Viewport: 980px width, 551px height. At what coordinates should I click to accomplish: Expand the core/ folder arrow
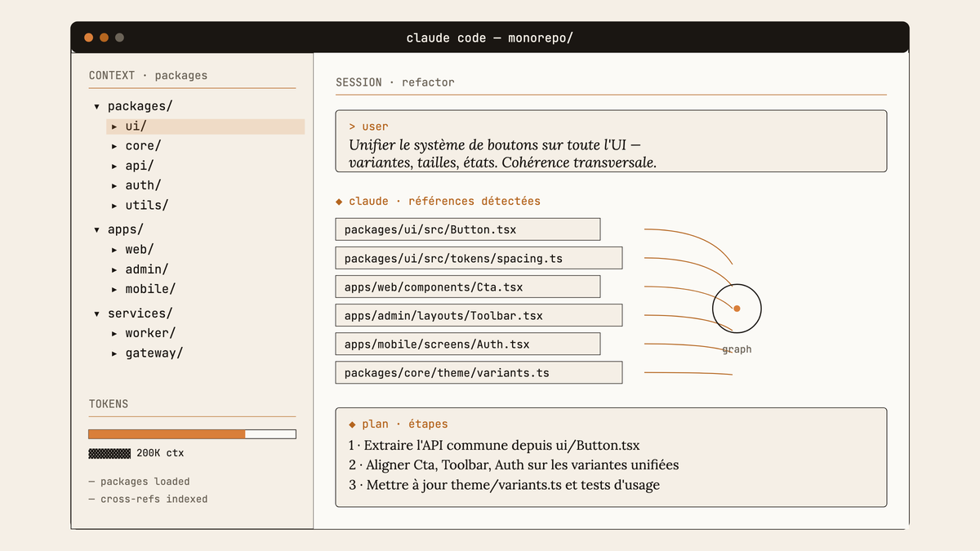click(114, 146)
